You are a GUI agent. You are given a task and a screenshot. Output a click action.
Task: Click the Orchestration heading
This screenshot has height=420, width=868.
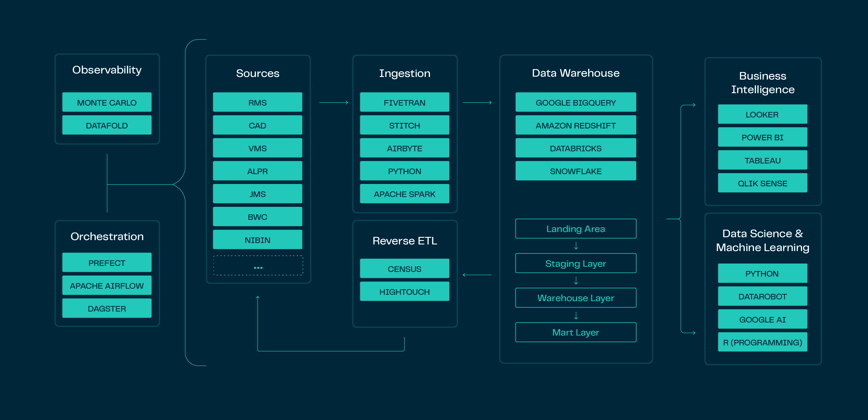coord(107,236)
